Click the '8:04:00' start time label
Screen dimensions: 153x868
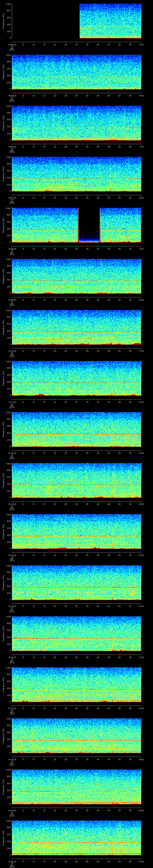coord(12,44)
